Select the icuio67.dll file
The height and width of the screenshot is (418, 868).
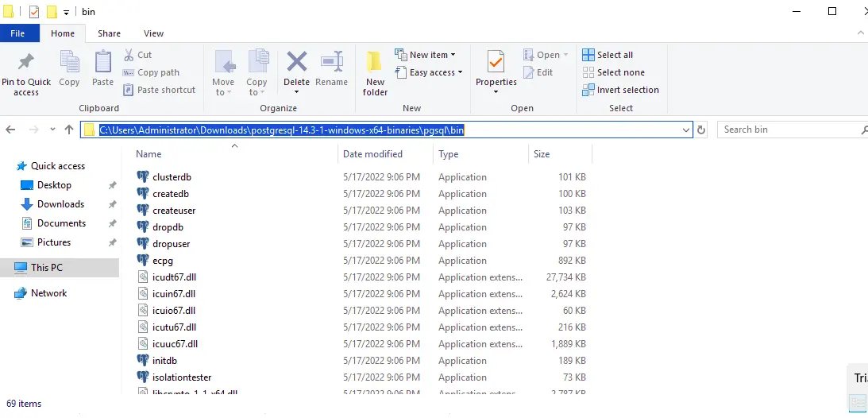(173, 311)
